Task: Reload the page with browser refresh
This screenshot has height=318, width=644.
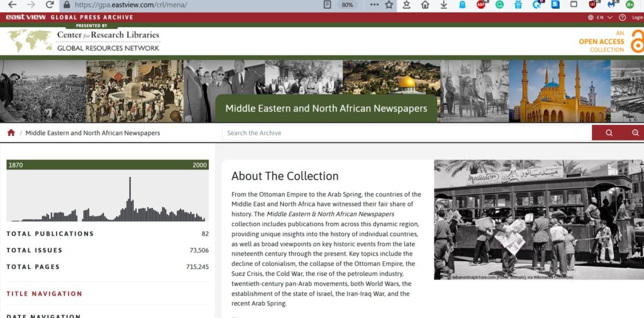Action: [x=50, y=5]
